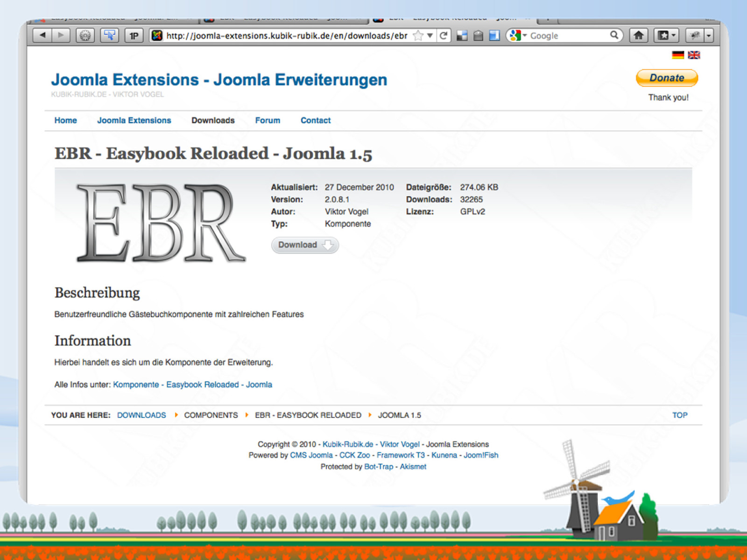Click the date 27 December 2010
This screenshot has width=747, height=560.
(x=359, y=187)
